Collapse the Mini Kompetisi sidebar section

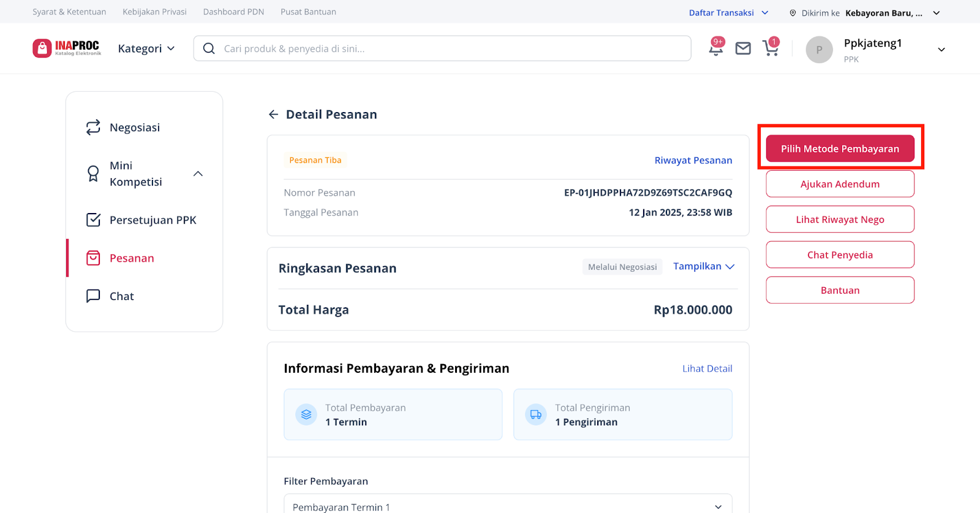tap(198, 174)
